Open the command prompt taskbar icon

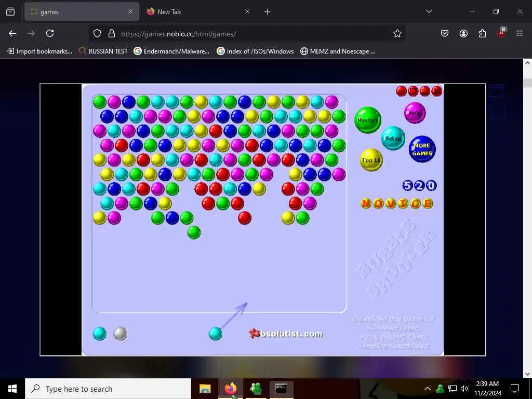pyautogui.click(x=281, y=389)
